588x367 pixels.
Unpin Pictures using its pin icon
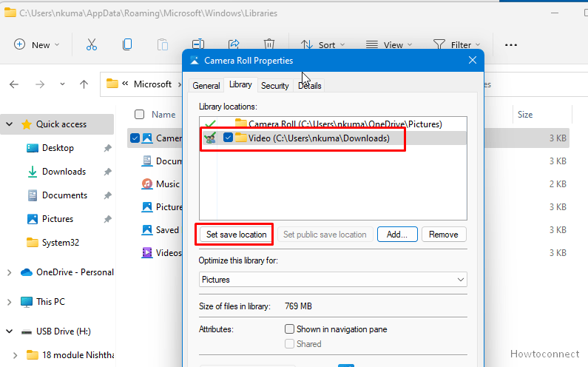point(108,219)
